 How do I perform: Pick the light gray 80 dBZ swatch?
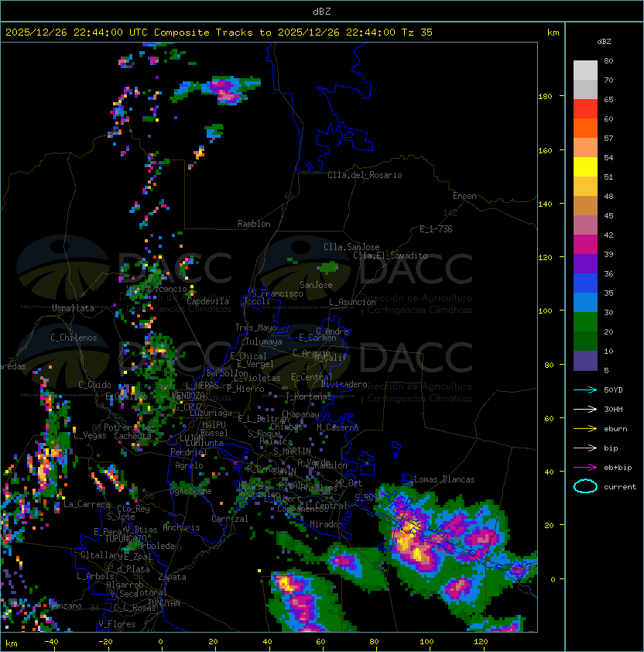585,70
